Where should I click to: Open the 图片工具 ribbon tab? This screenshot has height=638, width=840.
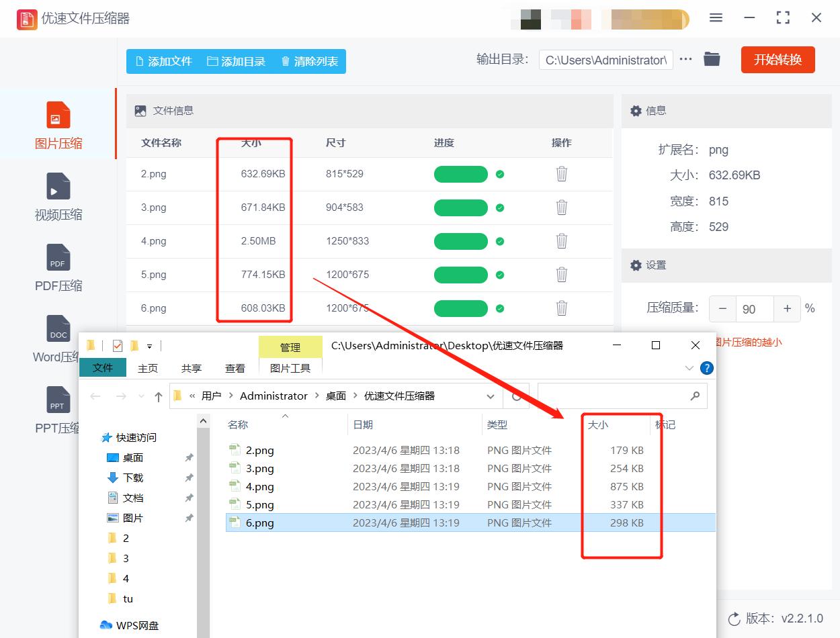(x=290, y=368)
